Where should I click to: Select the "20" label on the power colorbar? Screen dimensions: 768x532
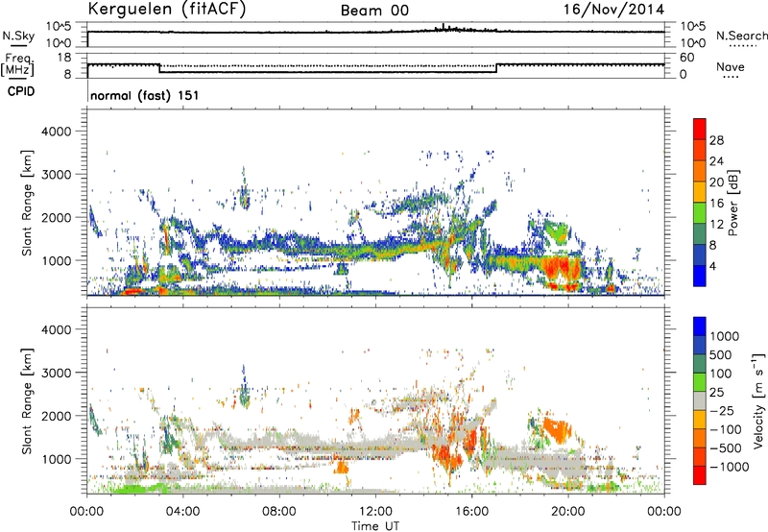716,182
